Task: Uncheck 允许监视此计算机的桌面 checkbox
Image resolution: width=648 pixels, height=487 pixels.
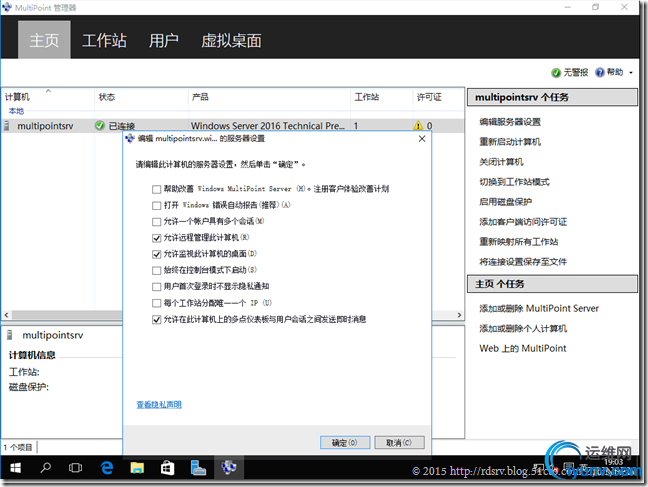Action: (x=156, y=254)
